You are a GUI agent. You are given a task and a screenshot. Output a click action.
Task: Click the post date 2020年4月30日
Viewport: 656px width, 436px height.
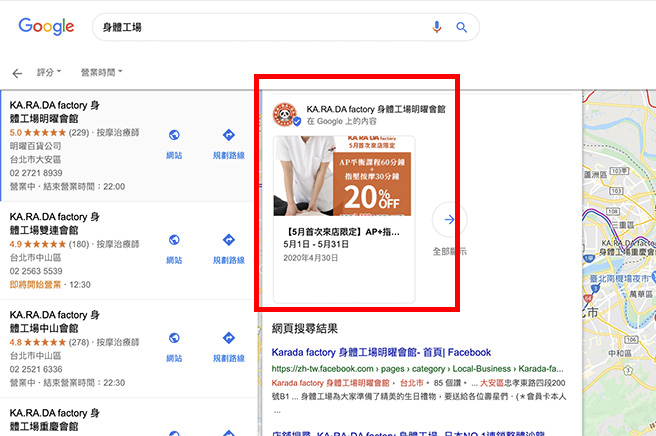click(x=310, y=258)
